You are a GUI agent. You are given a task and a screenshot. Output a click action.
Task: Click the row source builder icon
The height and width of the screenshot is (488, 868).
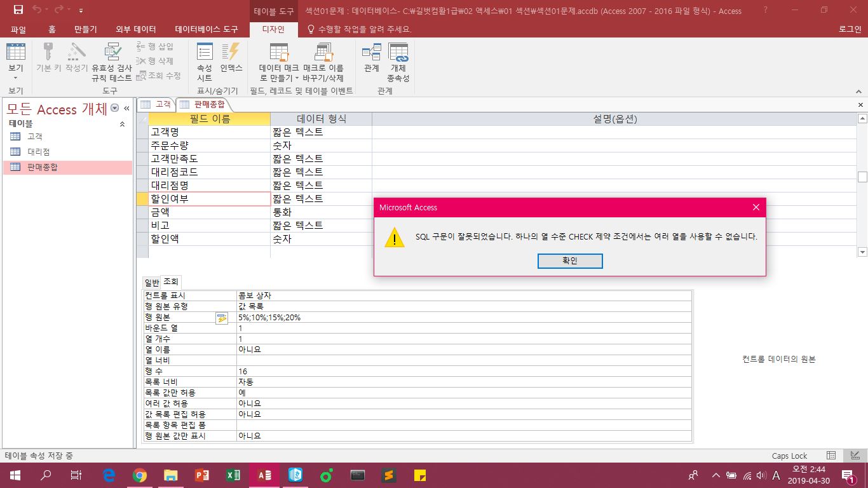(221, 318)
